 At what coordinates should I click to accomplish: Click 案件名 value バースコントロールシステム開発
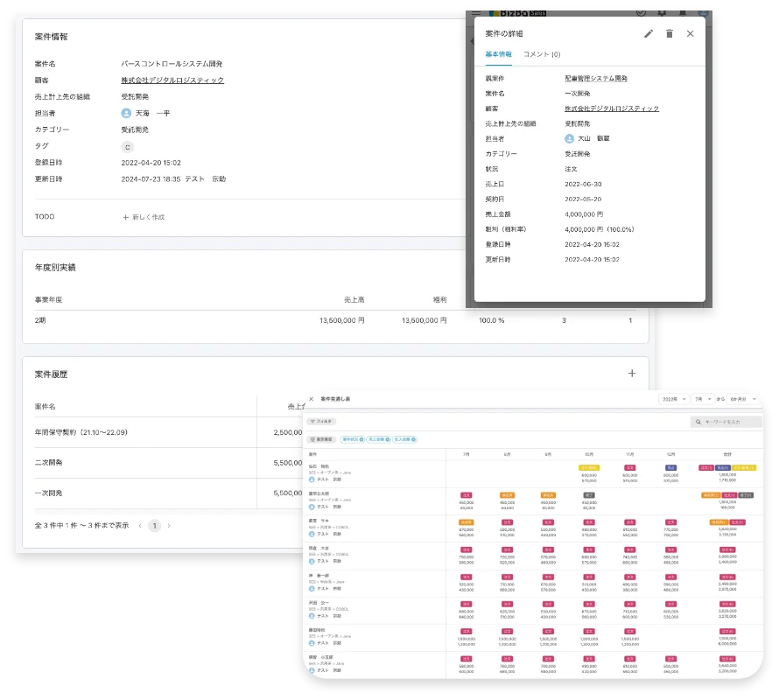172,64
